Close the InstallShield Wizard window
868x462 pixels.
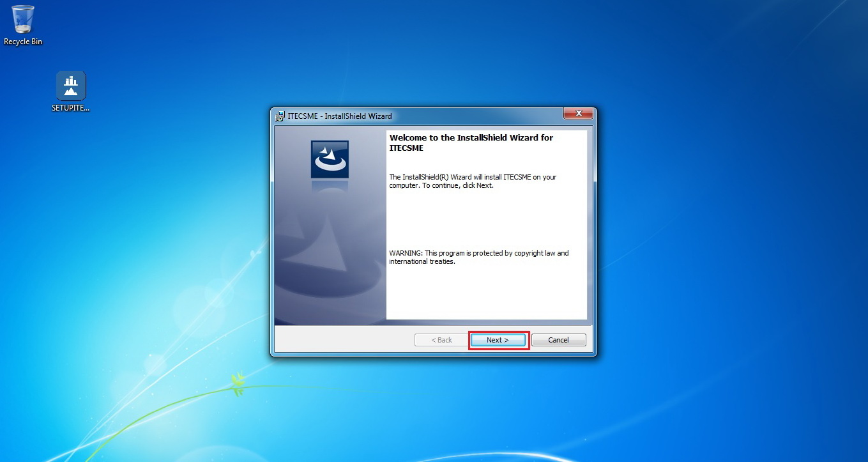579,113
